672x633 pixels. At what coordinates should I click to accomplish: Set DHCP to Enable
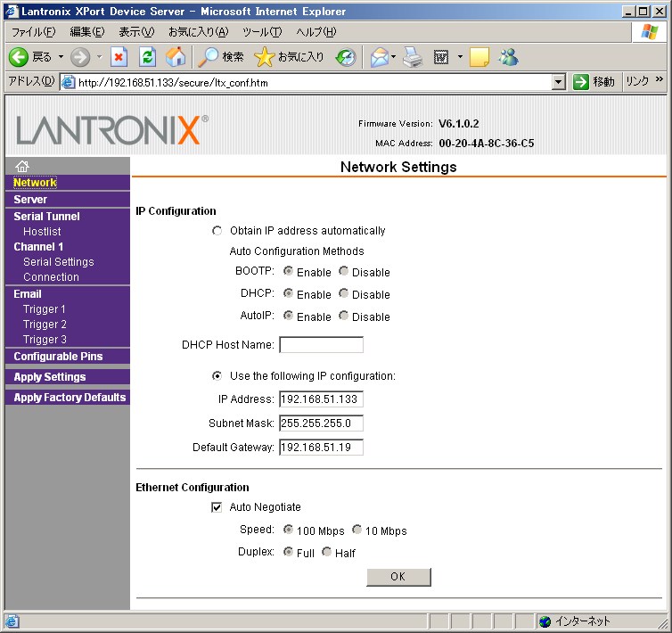pos(288,293)
